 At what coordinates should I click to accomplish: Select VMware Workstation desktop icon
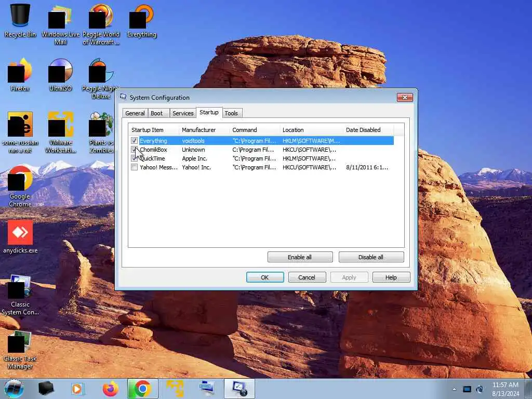click(60, 132)
